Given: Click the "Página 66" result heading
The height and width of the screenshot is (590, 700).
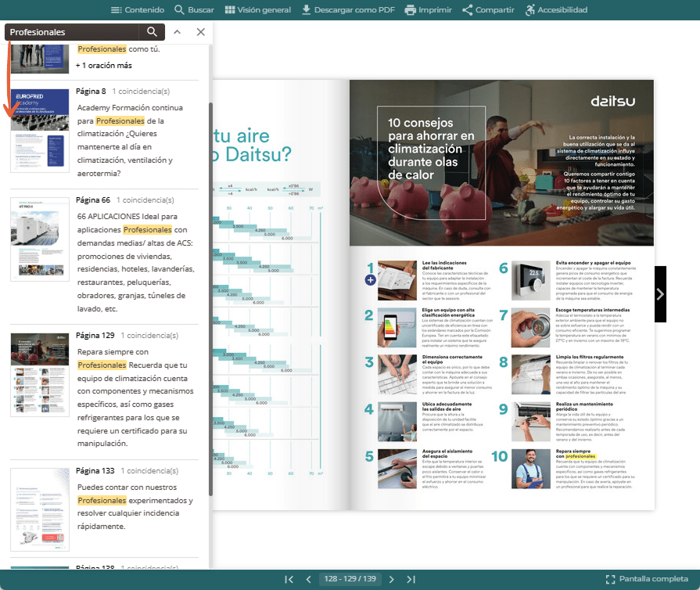Looking at the screenshot, I should [x=93, y=200].
